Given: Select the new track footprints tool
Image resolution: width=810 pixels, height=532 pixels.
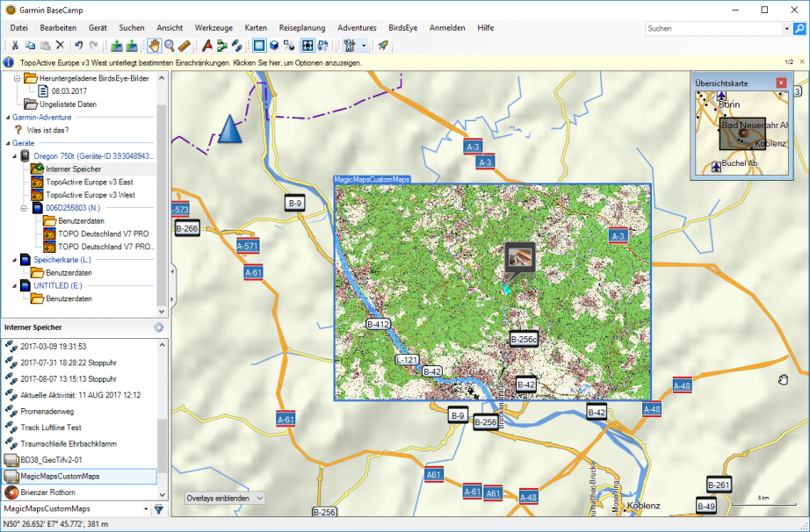Looking at the screenshot, I should pyautogui.click(x=236, y=46).
